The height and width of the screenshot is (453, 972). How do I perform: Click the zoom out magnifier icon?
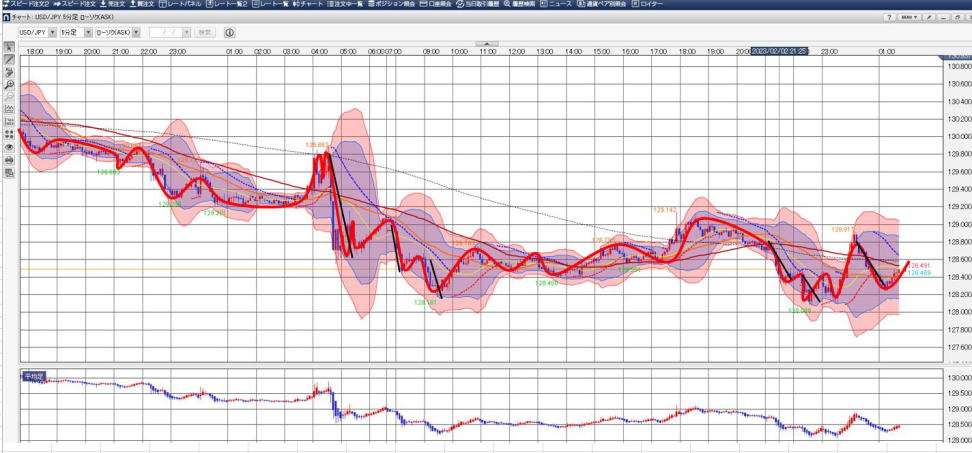(x=9, y=97)
